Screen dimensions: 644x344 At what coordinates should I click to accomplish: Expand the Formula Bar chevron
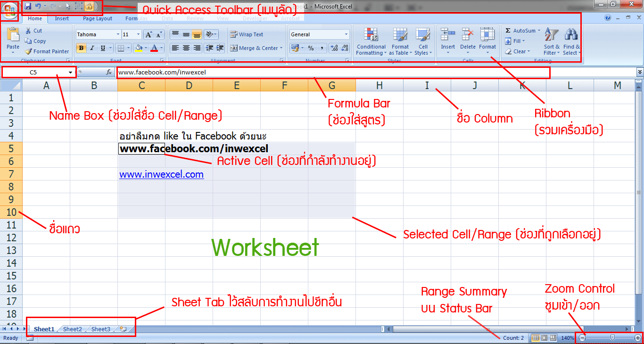[x=640, y=72]
